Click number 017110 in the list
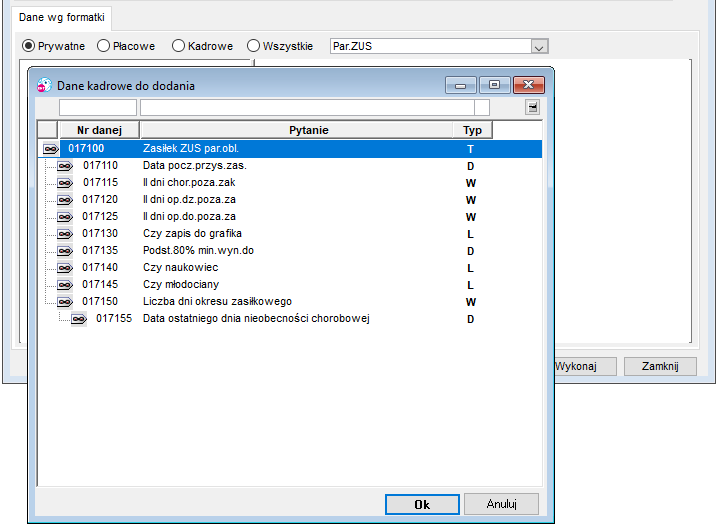The height and width of the screenshot is (526, 719). pos(100,166)
